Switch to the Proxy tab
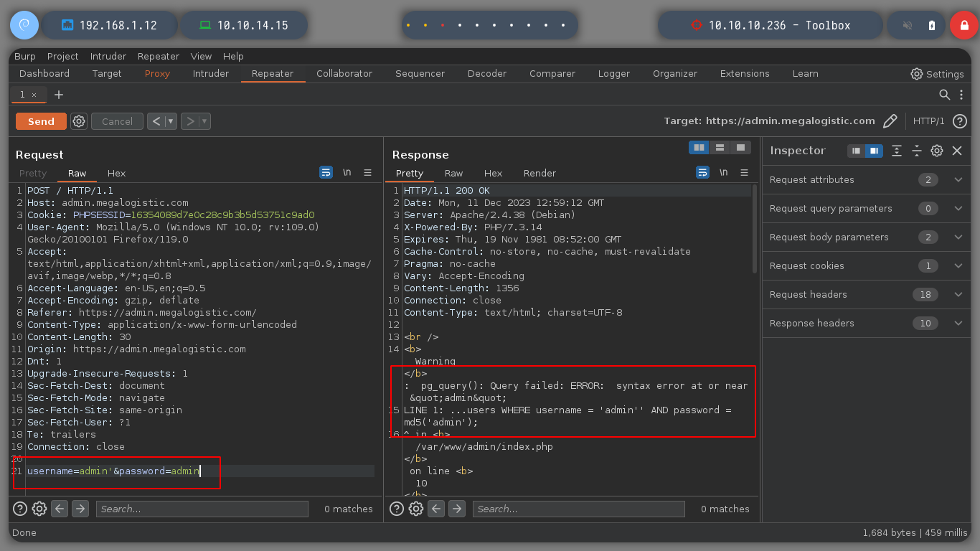This screenshot has height=551, width=980. coord(157,73)
